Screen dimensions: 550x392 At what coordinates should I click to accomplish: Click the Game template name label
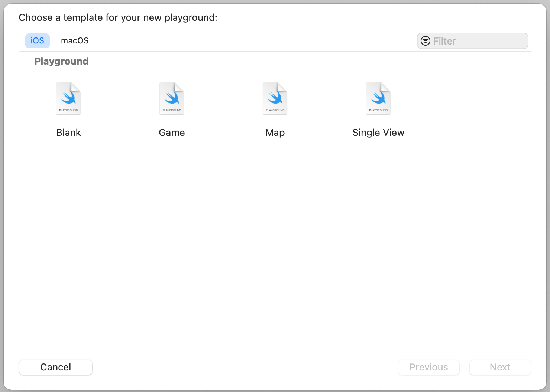pos(171,132)
